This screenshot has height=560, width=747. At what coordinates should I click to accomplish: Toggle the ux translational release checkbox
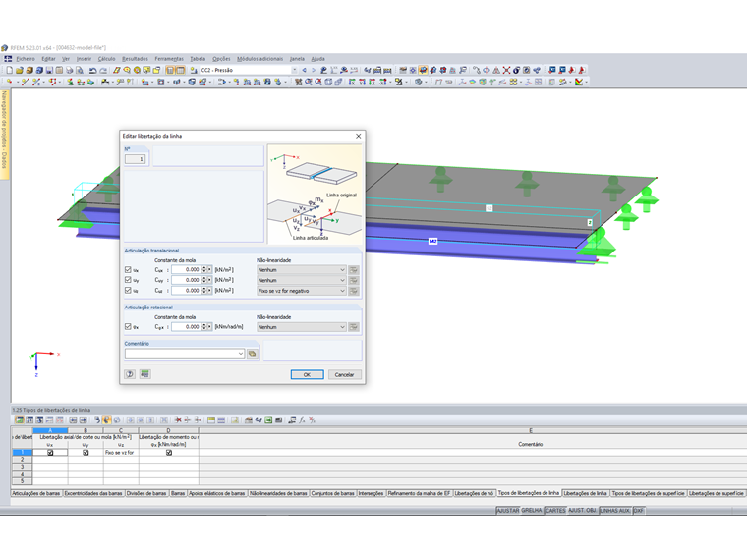click(128, 270)
